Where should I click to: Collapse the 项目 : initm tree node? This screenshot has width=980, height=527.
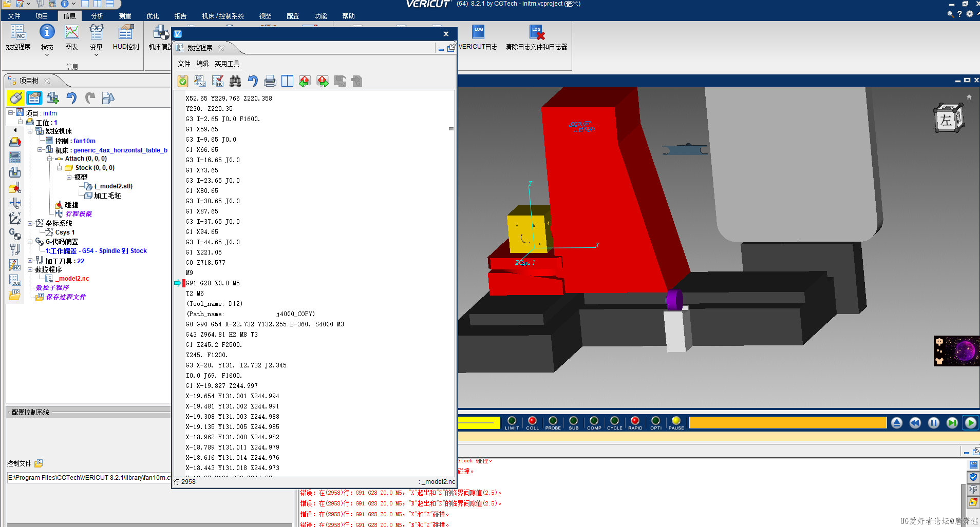pos(11,112)
